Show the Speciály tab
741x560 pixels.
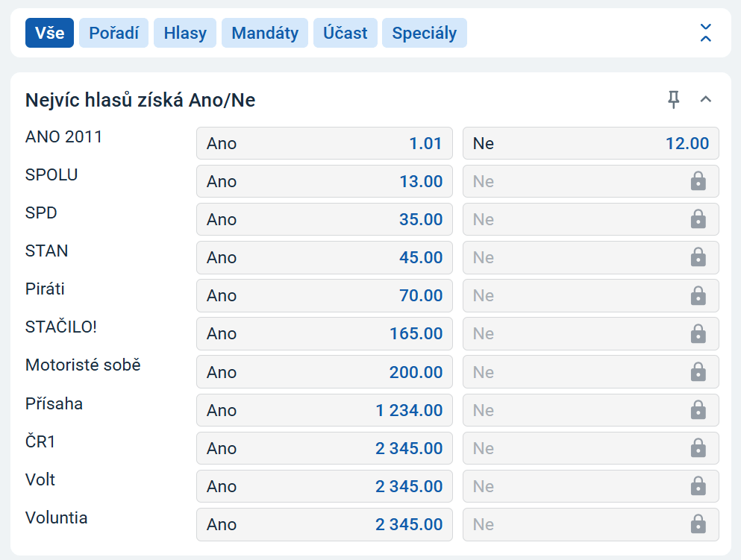click(x=424, y=33)
